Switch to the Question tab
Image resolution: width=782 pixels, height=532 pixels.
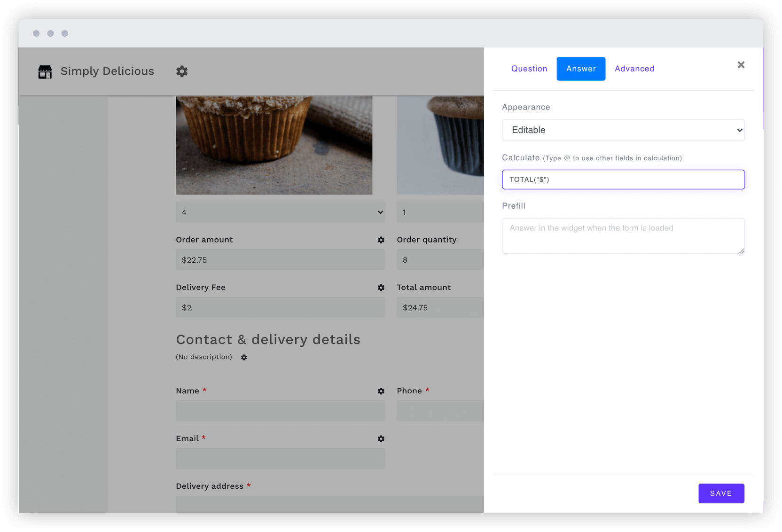[529, 69]
